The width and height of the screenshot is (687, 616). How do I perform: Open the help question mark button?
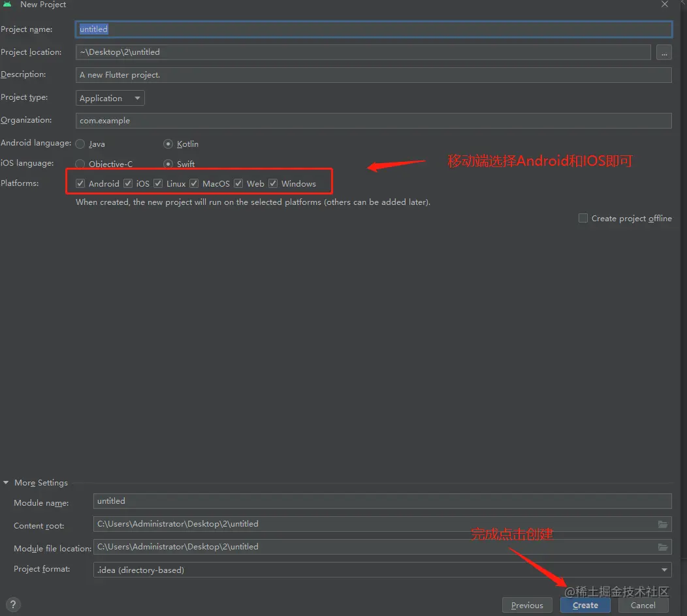pyautogui.click(x=13, y=605)
